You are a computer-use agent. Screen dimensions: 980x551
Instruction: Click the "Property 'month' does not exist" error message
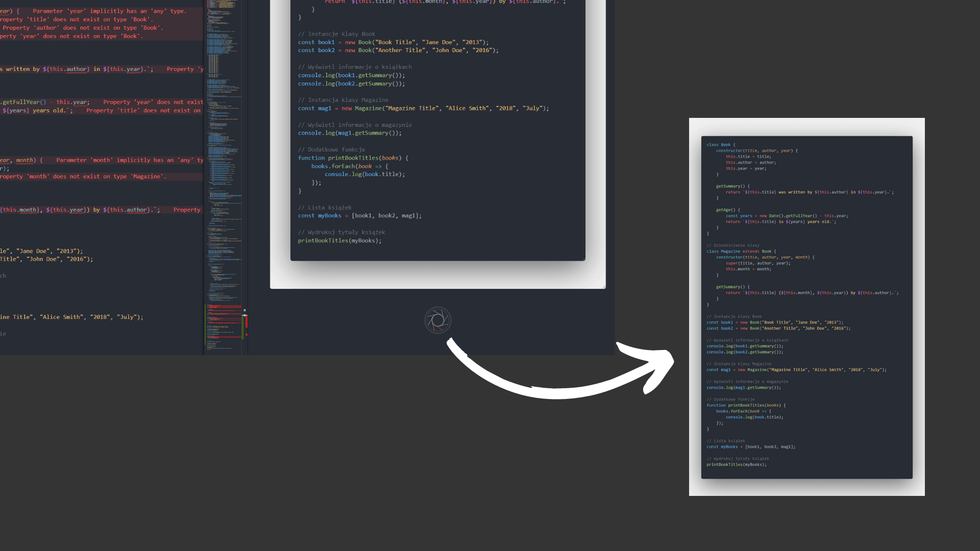[83, 177]
